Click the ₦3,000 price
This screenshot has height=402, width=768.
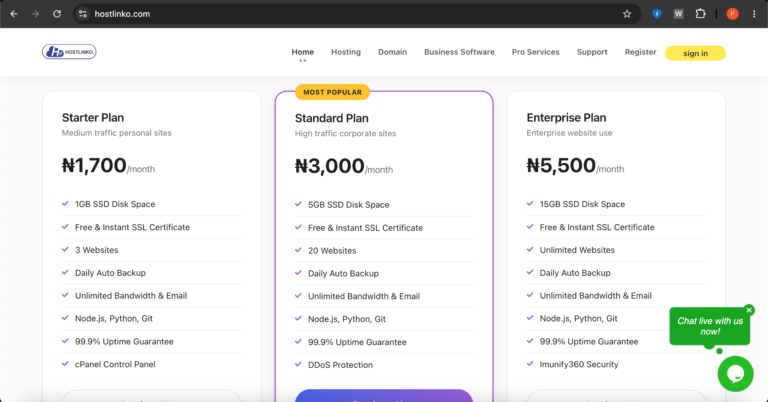[330, 166]
